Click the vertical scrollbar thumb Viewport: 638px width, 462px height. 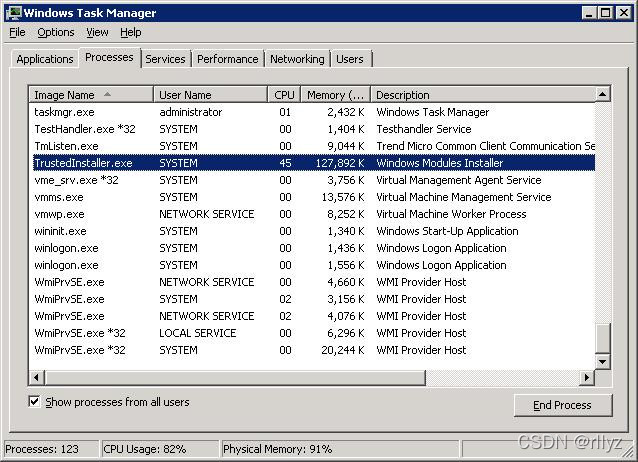click(x=603, y=338)
